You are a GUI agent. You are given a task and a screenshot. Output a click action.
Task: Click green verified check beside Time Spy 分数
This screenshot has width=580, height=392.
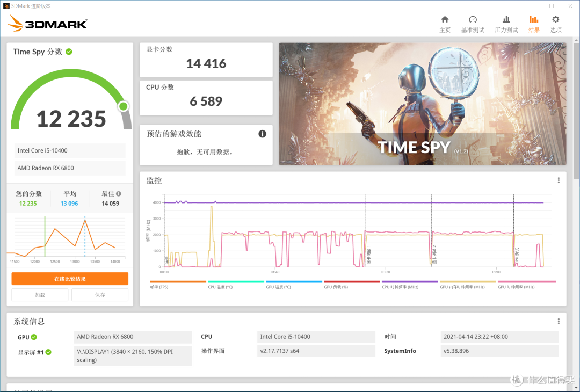pos(69,52)
